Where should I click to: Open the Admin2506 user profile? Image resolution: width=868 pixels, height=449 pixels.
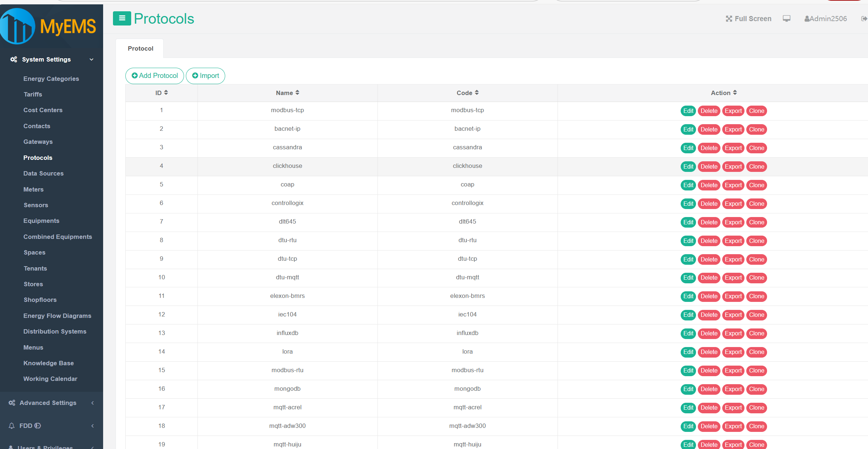click(x=825, y=19)
